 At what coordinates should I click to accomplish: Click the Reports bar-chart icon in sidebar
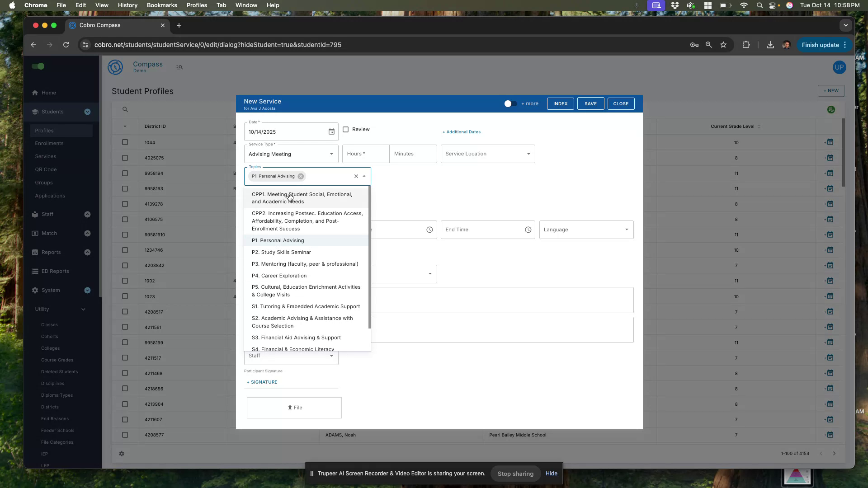[x=35, y=252]
